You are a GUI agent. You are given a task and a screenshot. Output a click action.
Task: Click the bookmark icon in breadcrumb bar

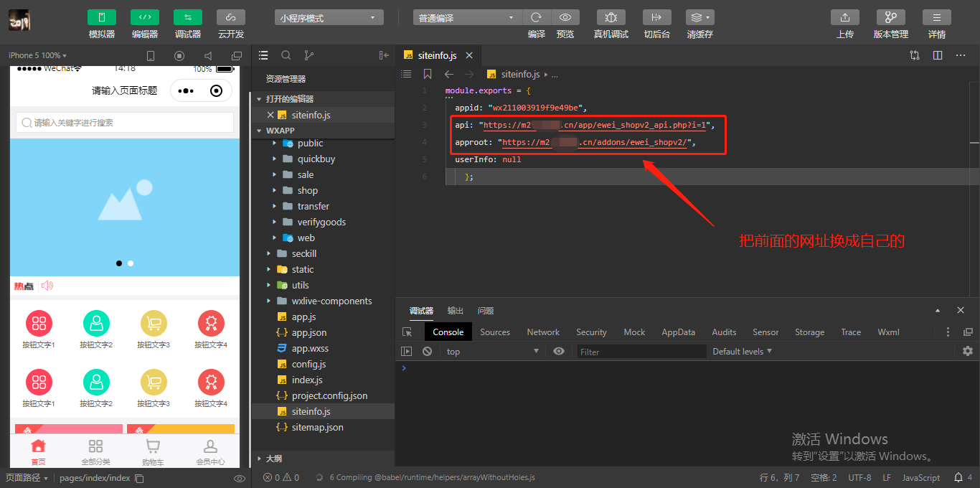pyautogui.click(x=428, y=74)
